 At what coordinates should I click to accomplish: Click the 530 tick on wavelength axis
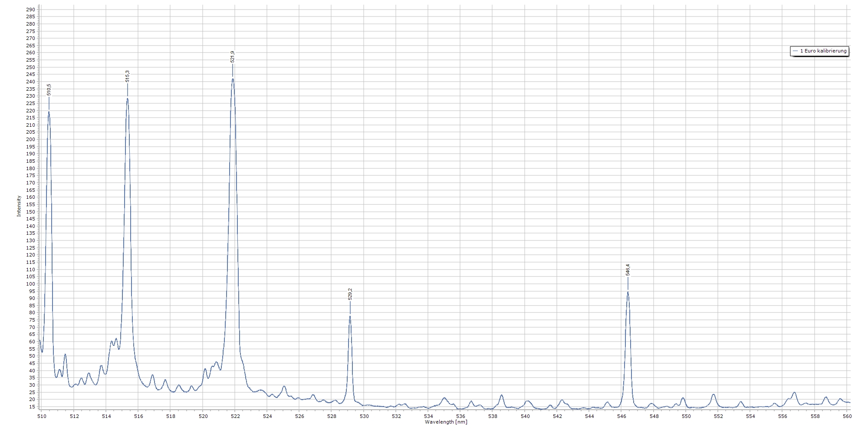tap(364, 416)
